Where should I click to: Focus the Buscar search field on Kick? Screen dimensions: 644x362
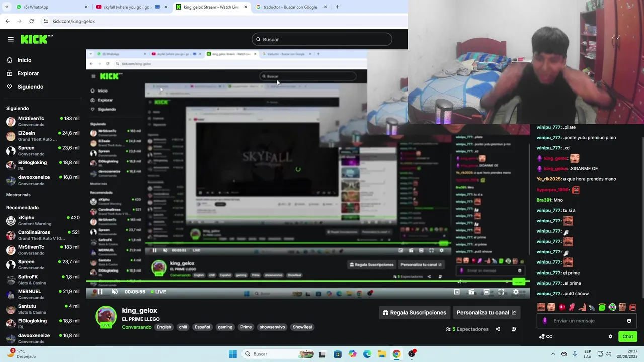322,39
